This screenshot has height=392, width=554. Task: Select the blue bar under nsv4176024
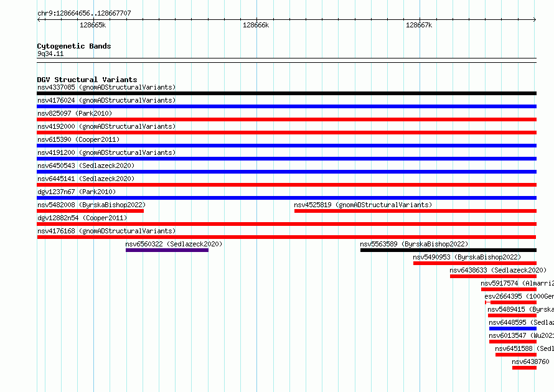pyautogui.click(x=286, y=106)
